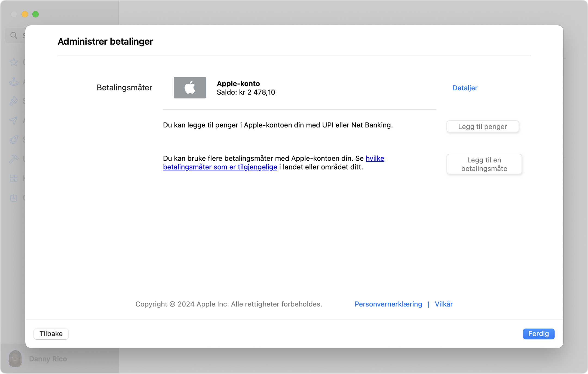Go back with the Tilbake button

point(51,334)
